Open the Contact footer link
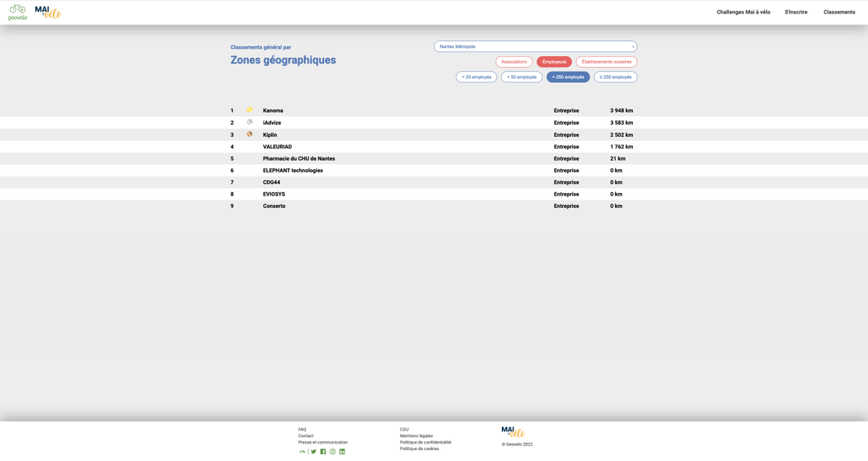The height and width of the screenshot is (461, 868). [x=306, y=436]
